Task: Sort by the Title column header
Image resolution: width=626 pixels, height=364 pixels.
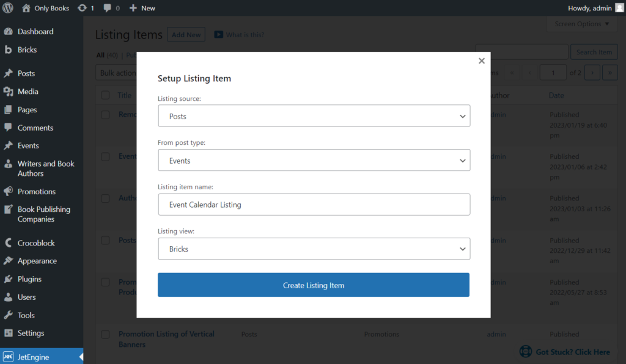Action: click(124, 95)
